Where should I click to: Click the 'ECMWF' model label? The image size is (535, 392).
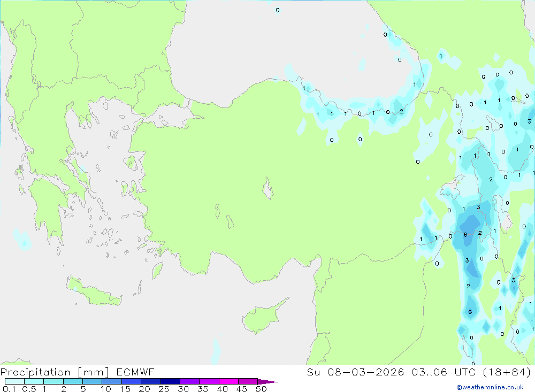coord(135,372)
